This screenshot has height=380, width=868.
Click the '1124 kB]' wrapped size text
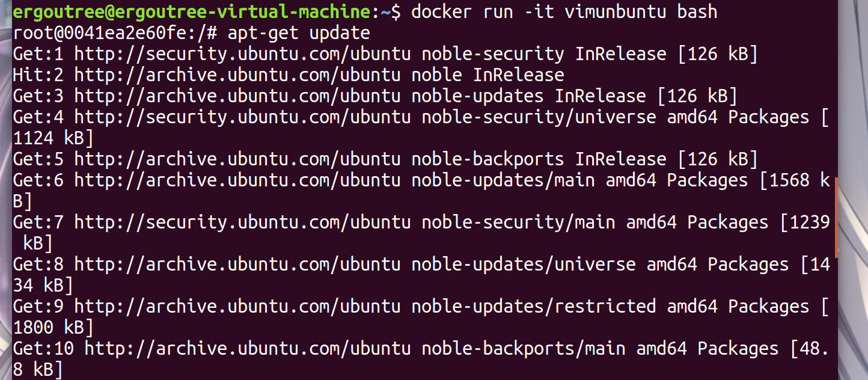(53, 138)
